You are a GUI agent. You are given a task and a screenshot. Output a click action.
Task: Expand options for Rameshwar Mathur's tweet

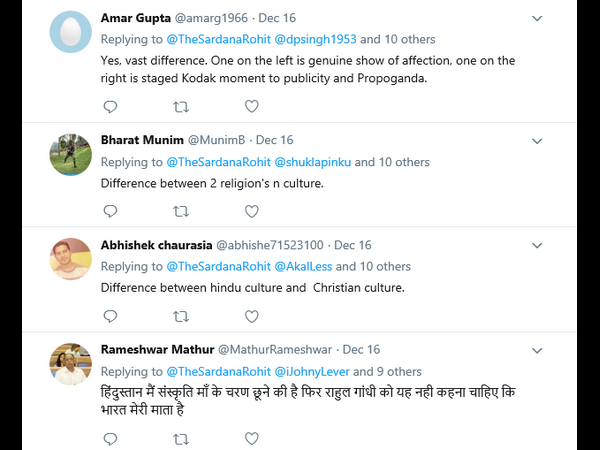[x=537, y=350]
